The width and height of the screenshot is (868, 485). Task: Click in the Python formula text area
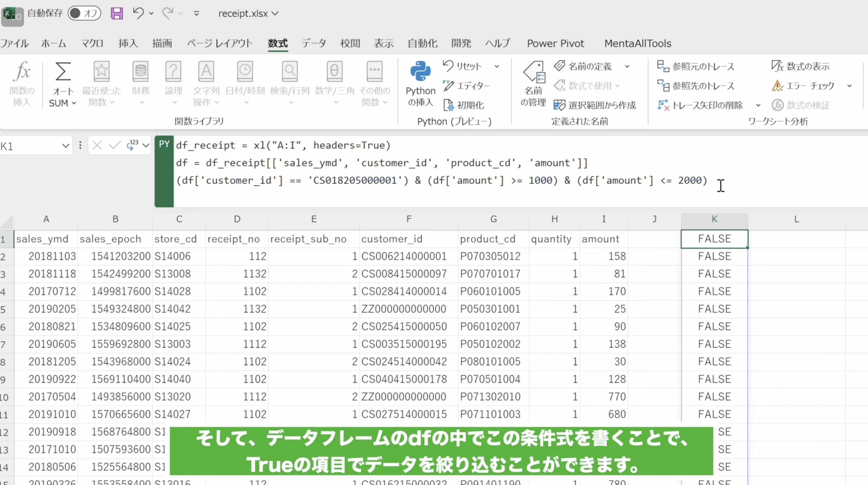521,171
